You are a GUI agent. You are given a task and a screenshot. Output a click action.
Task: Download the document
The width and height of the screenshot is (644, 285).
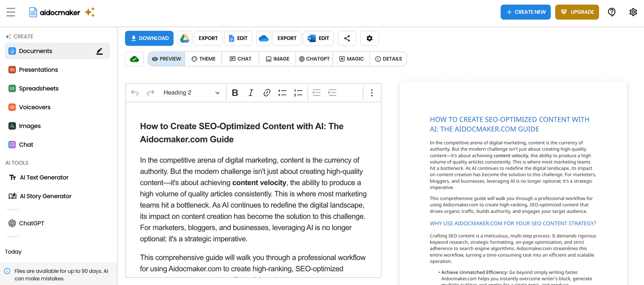[149, 38]
